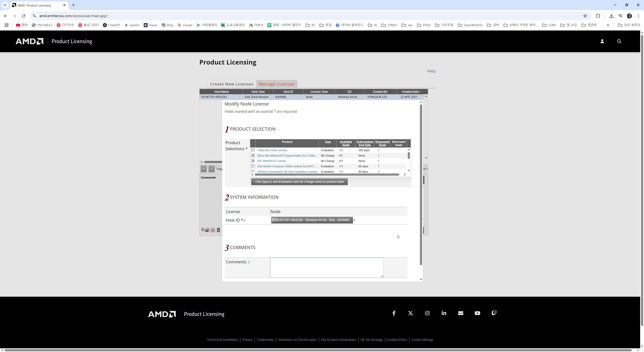
Task: Select the Manage Licenses tab
Action: [x=277, y=84]
